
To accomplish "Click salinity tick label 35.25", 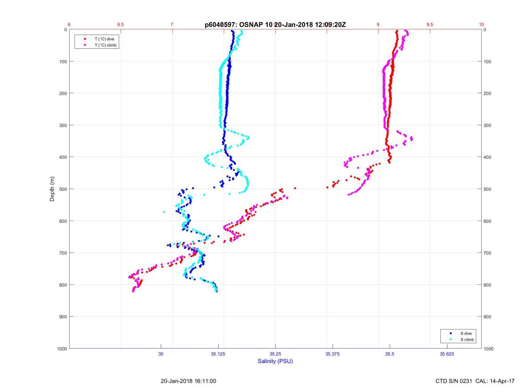I will tap(275, 354).
